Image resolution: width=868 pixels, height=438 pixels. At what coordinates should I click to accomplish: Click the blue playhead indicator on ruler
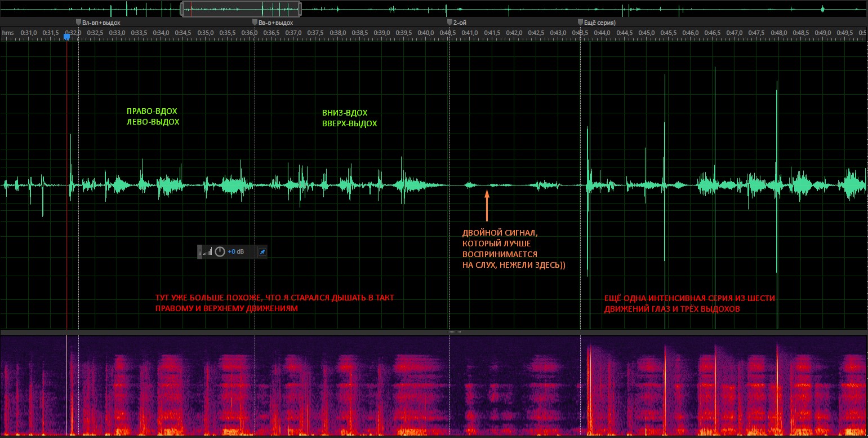(x=66, y=37)
